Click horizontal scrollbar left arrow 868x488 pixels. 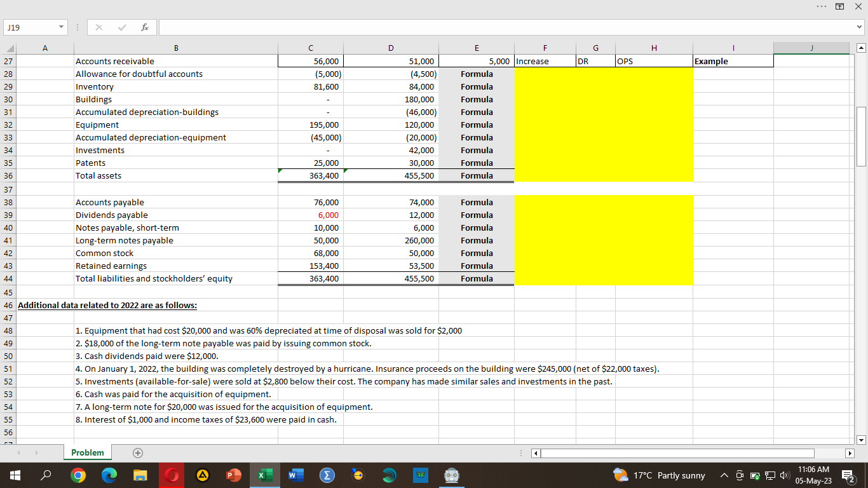534,453
